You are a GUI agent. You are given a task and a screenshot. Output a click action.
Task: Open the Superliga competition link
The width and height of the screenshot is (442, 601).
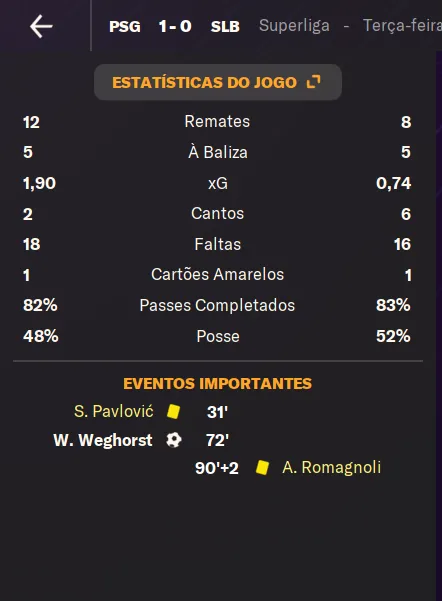[x=294, y=26]
